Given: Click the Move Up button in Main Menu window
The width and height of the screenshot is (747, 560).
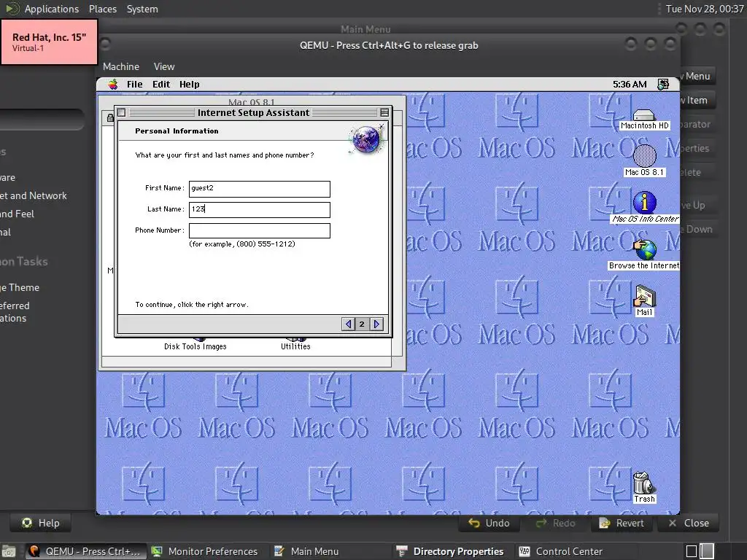Looking at the screenshot, I should pyautogui.click(x=697, y=205).
